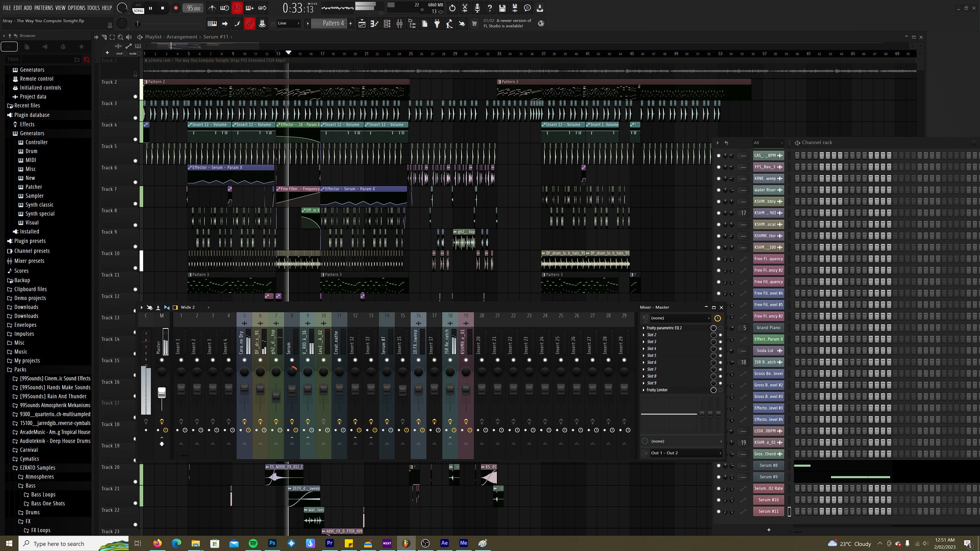Click the zoom magnifier icon in playlist toolbar
Screen dimensions: 980x551
tap(120, 37)
